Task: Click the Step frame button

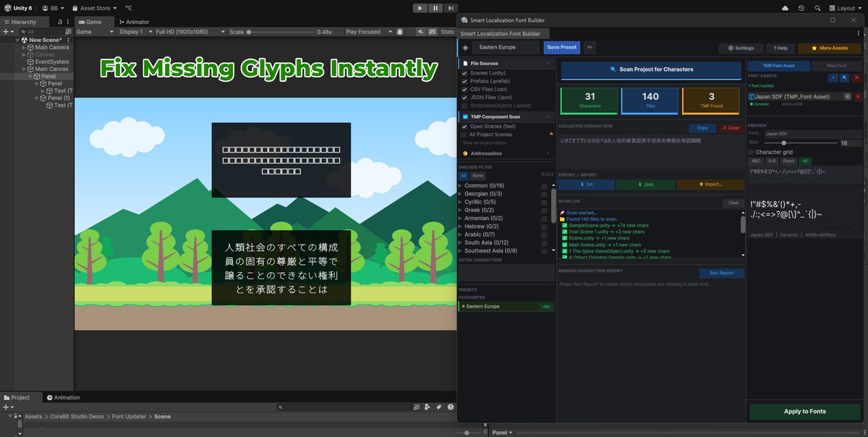Action: (x=451, y=8)
